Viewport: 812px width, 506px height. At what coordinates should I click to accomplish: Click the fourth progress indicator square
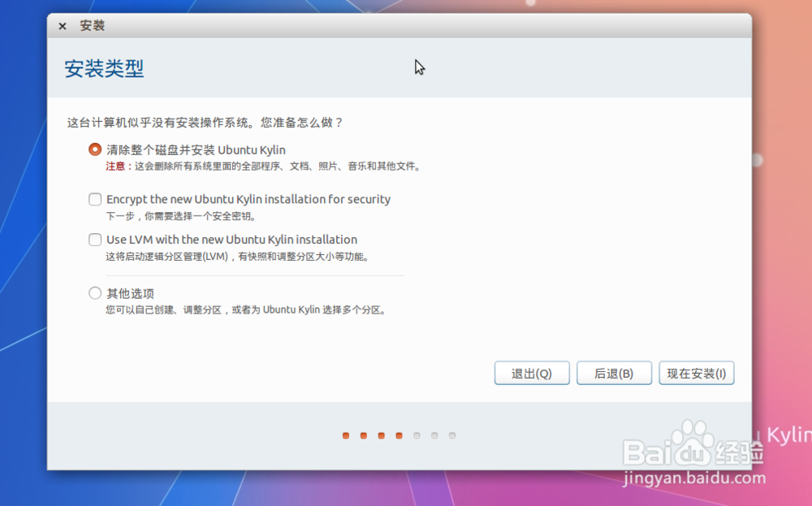[399, 435]
